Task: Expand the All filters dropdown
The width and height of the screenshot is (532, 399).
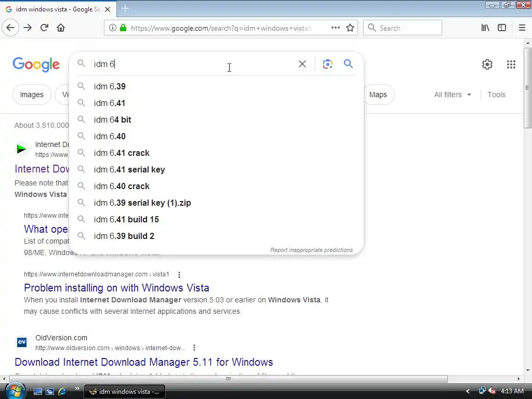Action: click(x=453, y=95)
